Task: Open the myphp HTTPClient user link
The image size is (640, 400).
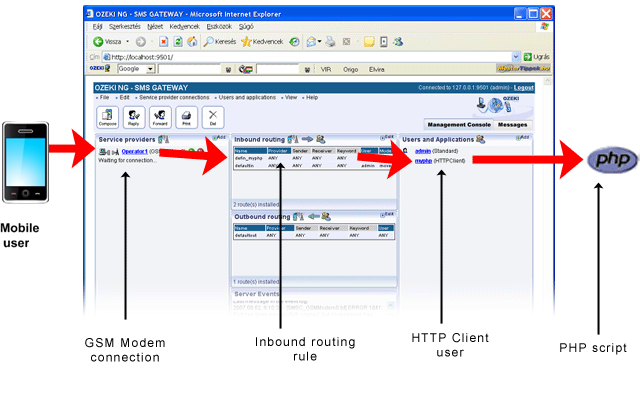Action: (x=423, y=161)
